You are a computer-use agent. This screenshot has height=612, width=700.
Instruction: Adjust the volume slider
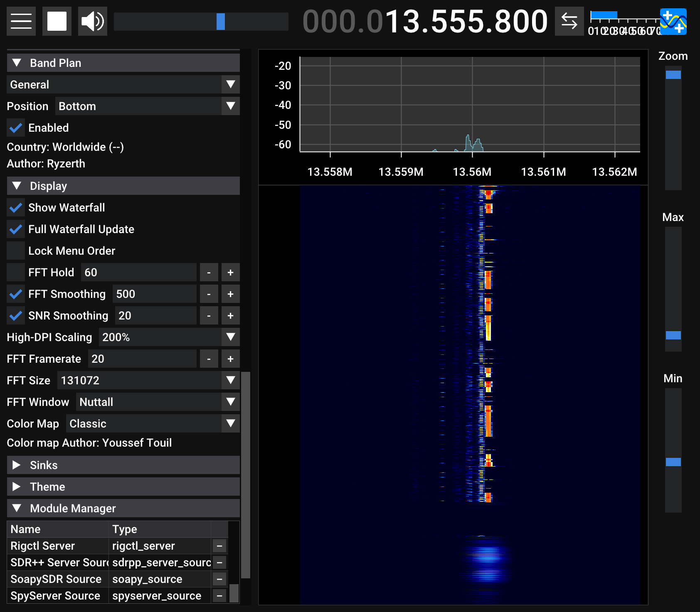point(201,21)
